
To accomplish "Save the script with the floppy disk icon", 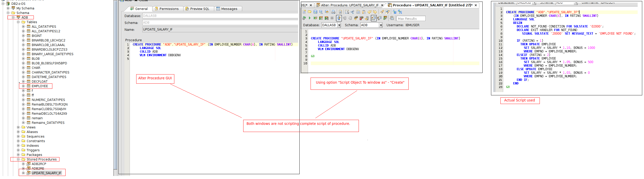I will 315,12.
